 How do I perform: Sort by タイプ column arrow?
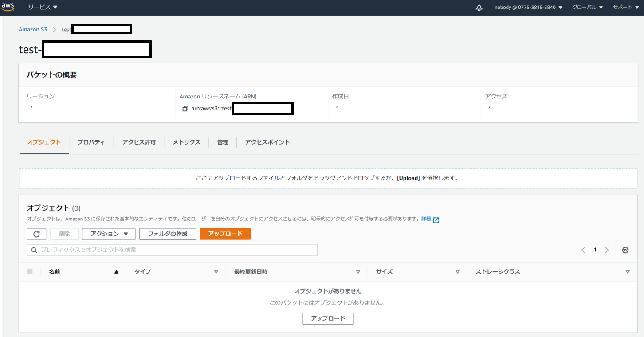click(216, 272)
